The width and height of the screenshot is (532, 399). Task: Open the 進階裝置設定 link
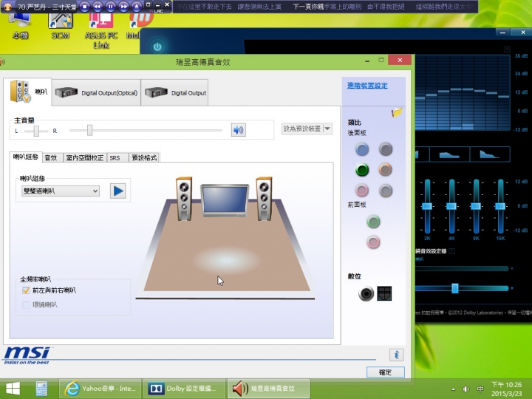coord(367,86)
